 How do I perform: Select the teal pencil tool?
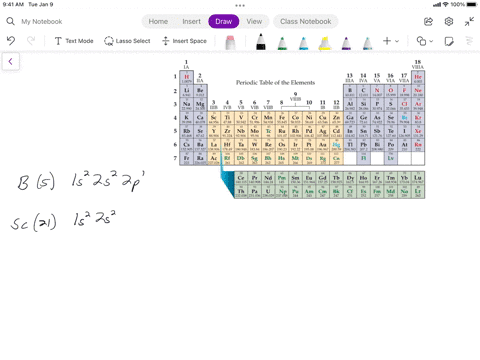point(367,43)
